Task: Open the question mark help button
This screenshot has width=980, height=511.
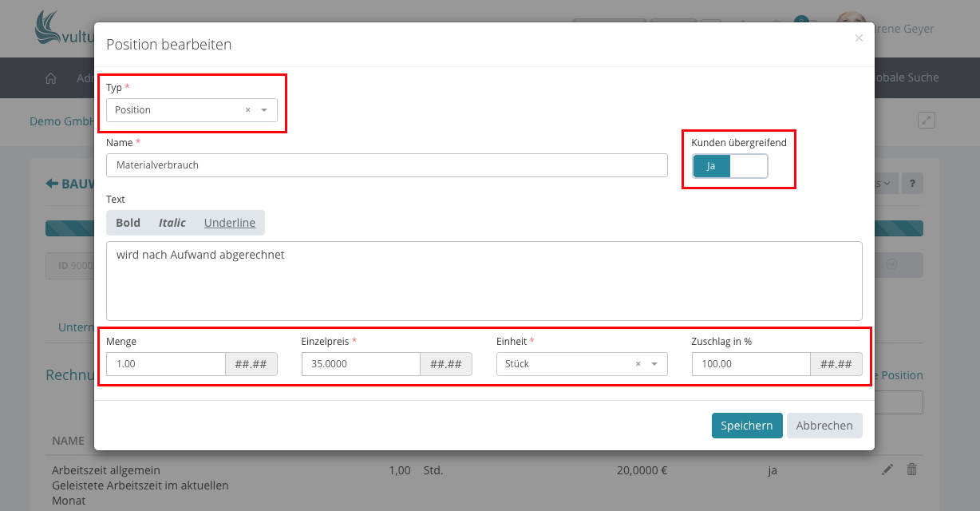Action: tap(913, 183)
